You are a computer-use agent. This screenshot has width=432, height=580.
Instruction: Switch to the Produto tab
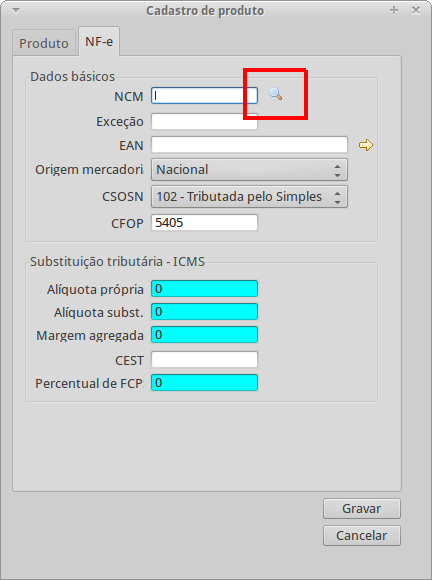44,43
